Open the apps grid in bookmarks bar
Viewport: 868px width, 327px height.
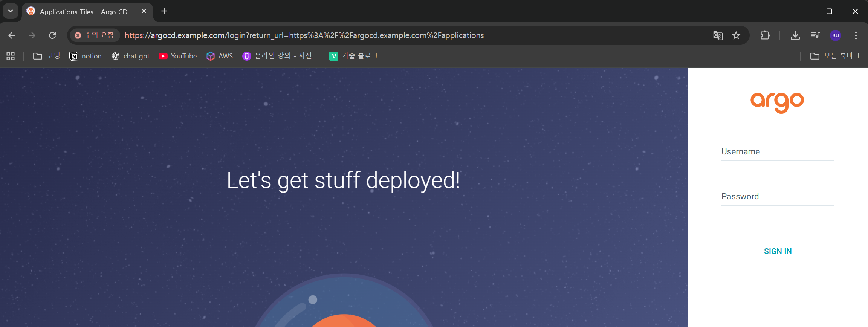[x=11, y=56]
